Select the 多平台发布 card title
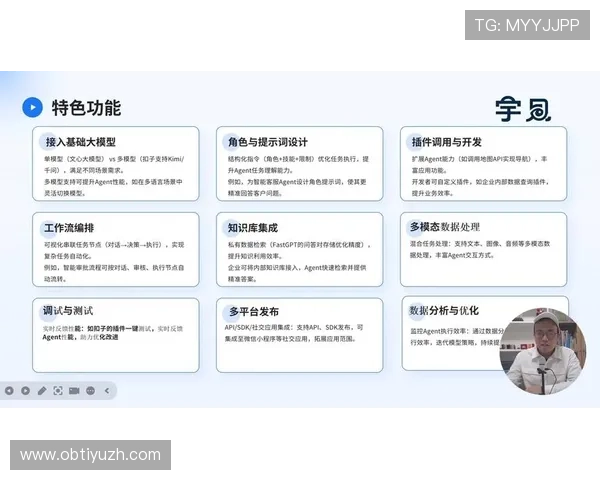 pos(254,312)
